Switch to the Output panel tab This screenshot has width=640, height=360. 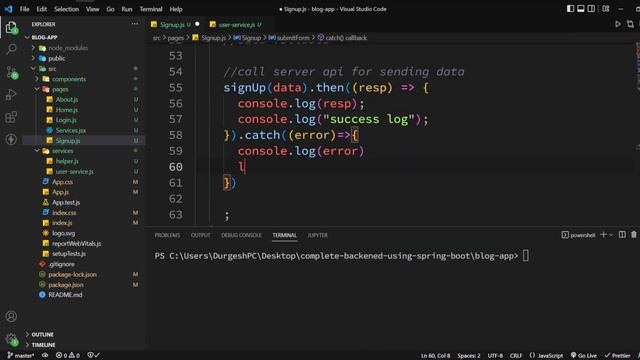(x=200, y=235)
